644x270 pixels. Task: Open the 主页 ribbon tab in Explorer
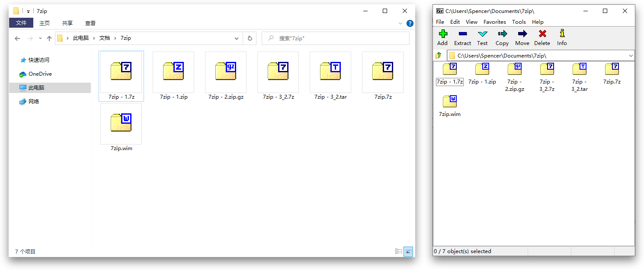coord(45,23)
